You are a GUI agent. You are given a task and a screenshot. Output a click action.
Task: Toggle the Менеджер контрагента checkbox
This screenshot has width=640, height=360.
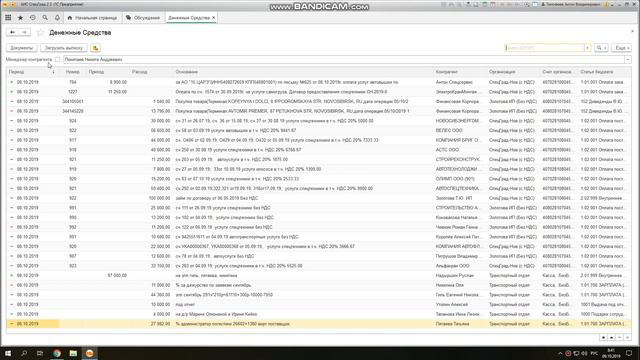click(x=58, y=60)
